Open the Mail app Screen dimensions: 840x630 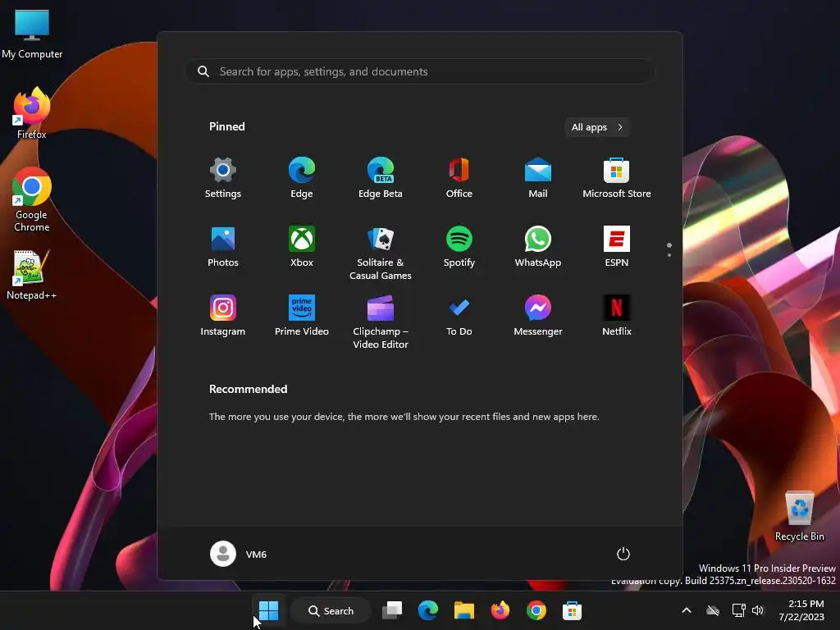tap(538, 178)
